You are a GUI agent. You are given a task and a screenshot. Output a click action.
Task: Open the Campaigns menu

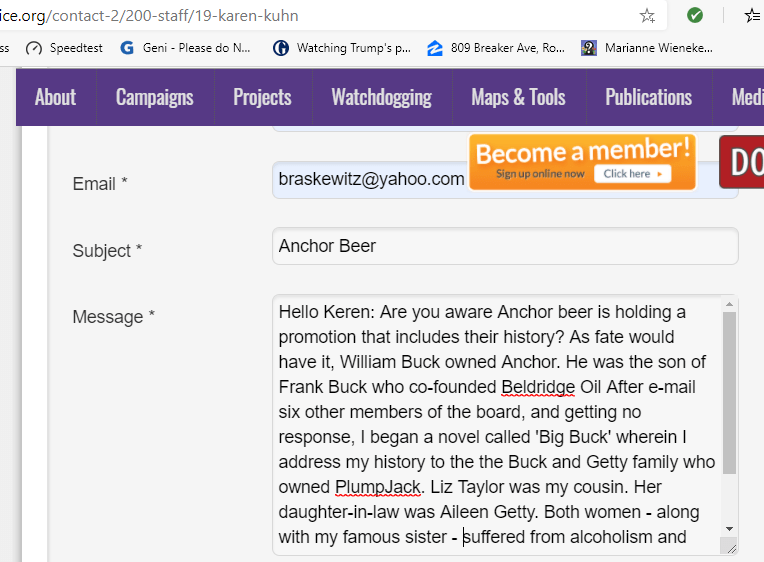[x=154, y=97]
